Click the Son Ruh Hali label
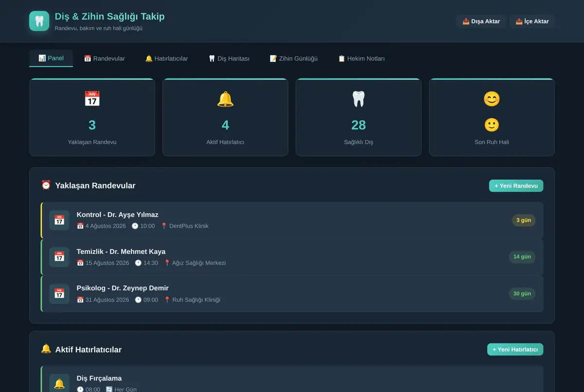584x392 pixels. tap(492, 142)
